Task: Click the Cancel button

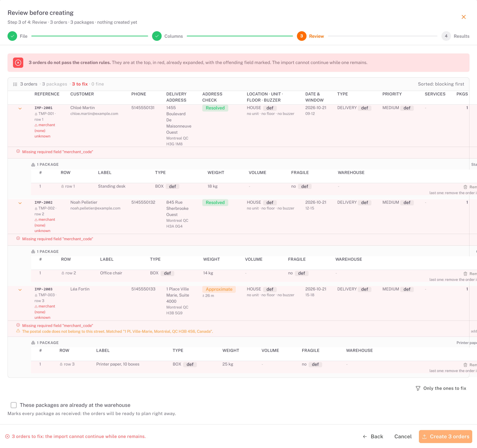Action: [403, 437]
